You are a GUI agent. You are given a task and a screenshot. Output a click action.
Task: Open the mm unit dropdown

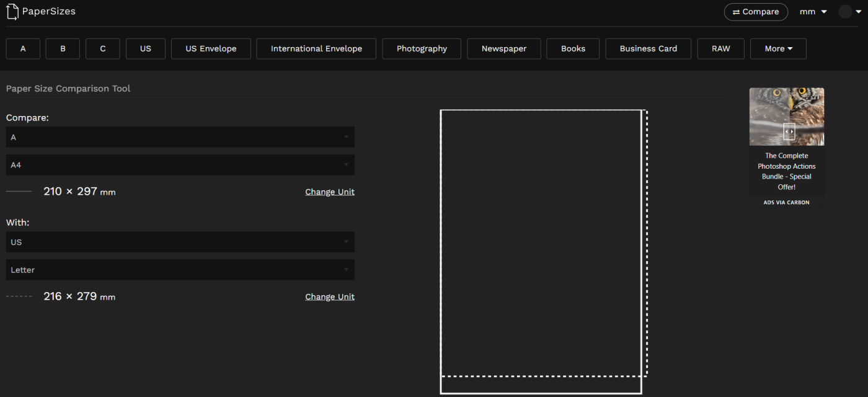[813, 12]
